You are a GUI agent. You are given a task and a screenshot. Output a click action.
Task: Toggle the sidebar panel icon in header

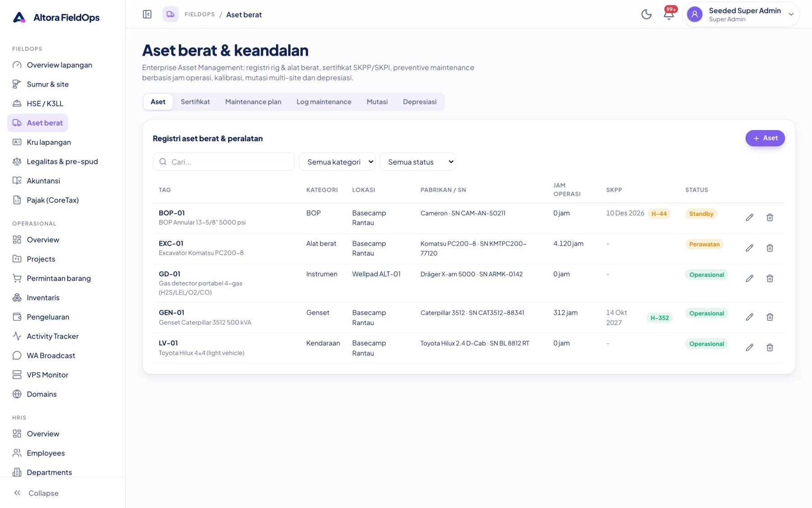click(x=147, y=14)
